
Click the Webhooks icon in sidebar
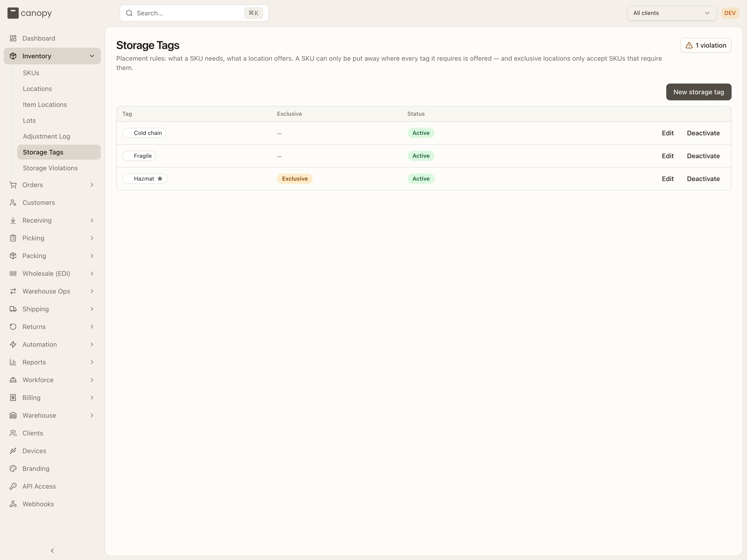pyautogui.click(x=13, y=504)
